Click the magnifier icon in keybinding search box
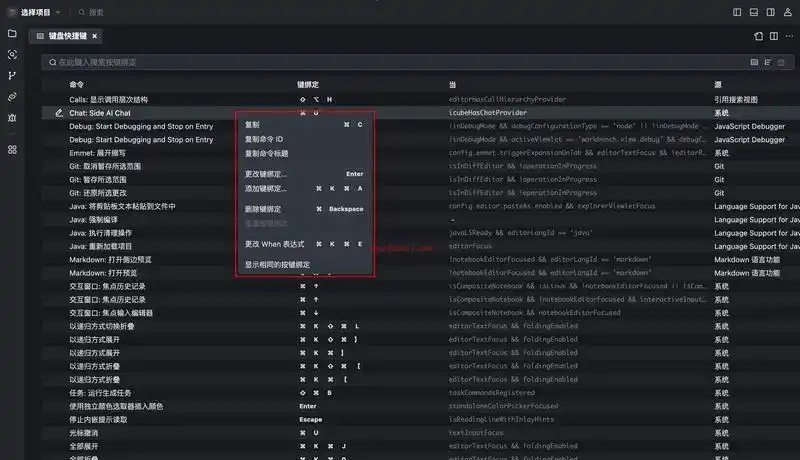This screenshot has width=800, height=460. click(53, 62)
